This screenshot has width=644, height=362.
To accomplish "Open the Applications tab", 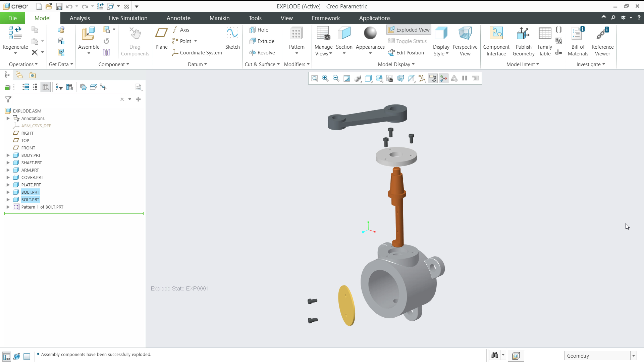I will (x=375, y=18).
